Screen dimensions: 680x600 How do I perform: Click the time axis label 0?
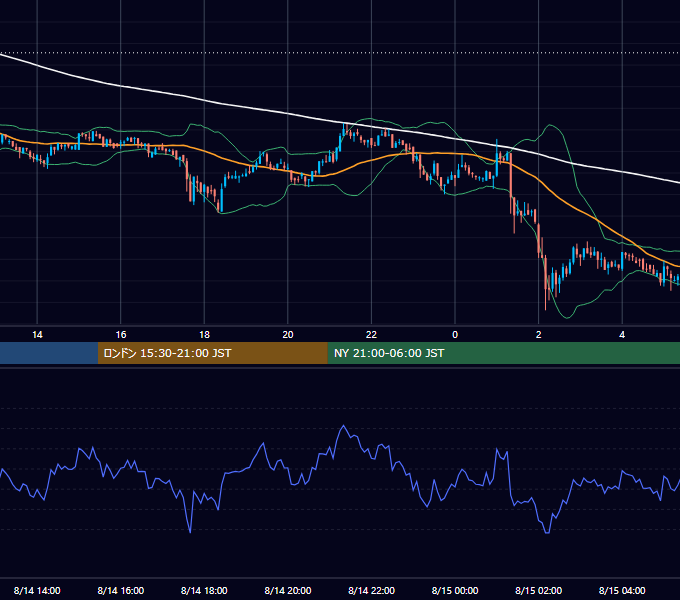point(455,335)
